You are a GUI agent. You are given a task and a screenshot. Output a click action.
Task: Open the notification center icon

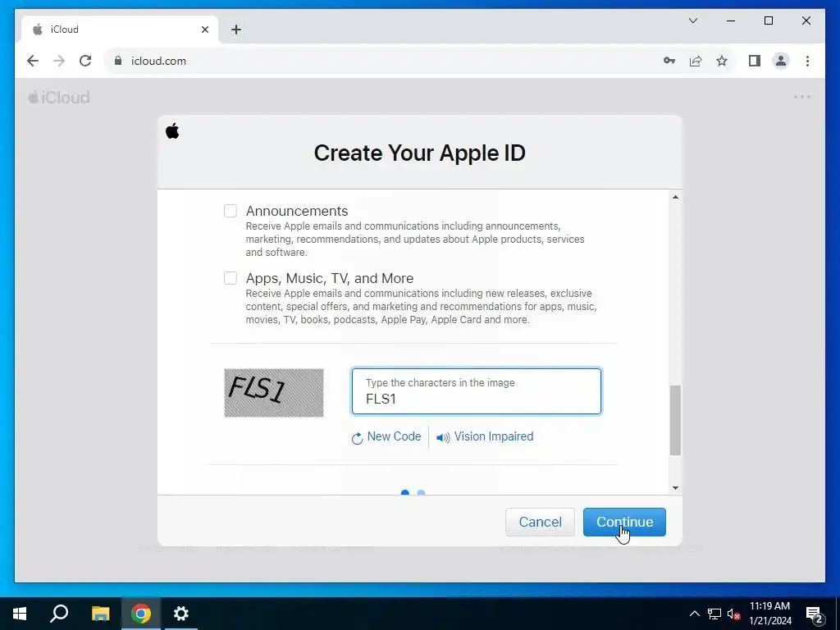click(815, 614)
